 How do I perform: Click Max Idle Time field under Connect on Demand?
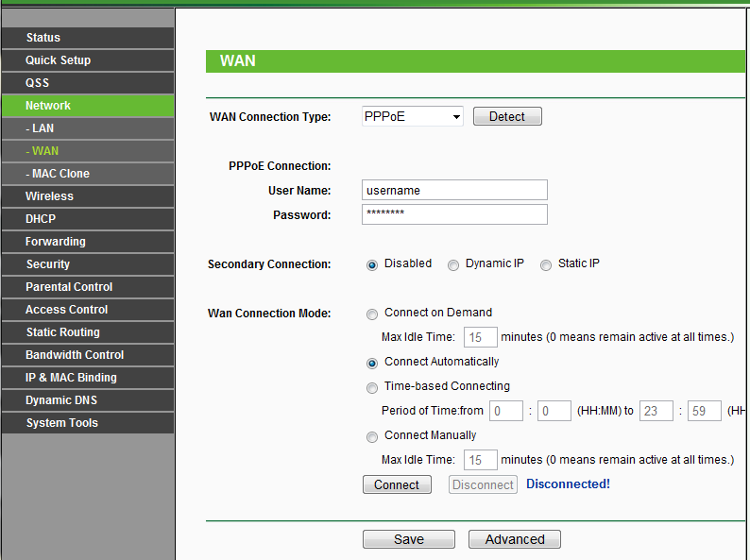click(x=481, y=337)
